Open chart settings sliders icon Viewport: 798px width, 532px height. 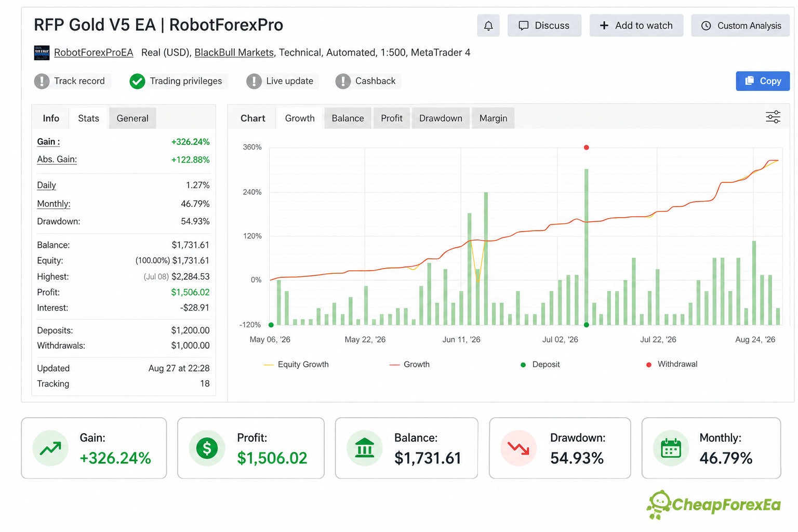pos(773,117)
